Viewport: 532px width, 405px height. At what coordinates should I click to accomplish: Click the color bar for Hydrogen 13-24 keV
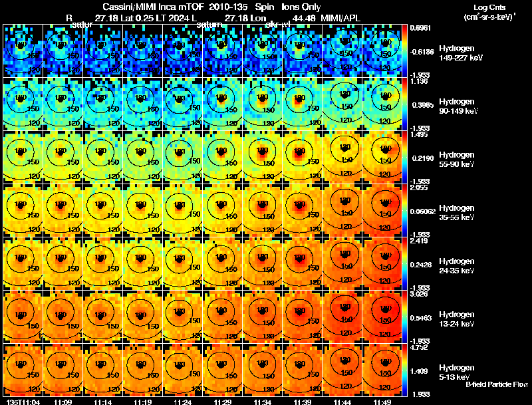tap(405, 317)
